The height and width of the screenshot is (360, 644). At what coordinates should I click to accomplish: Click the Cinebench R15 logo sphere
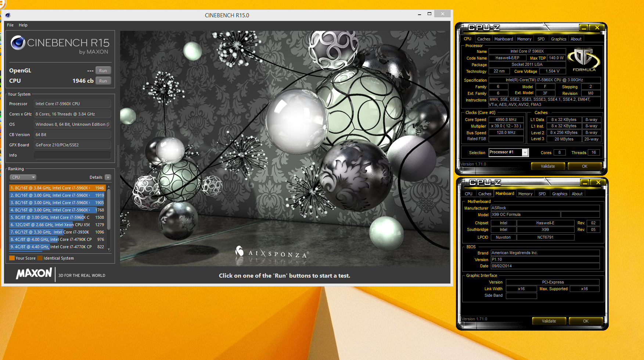pyautogui.click(x=18, y=43)
